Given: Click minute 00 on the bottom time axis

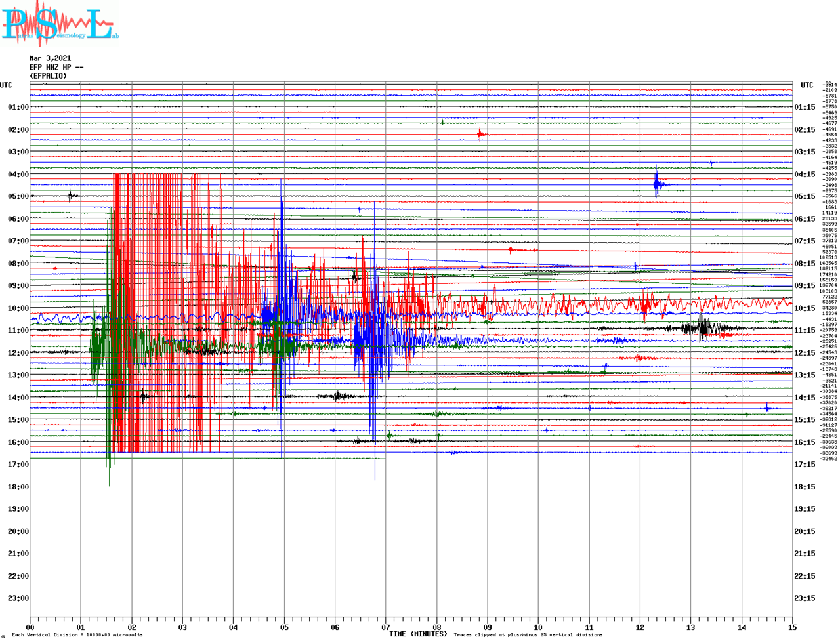Looking at the screenshot, I should (x=30, y=627).
